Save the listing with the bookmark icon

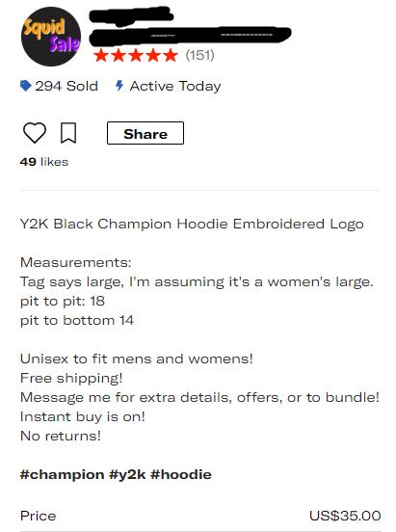tap(68, 133)
